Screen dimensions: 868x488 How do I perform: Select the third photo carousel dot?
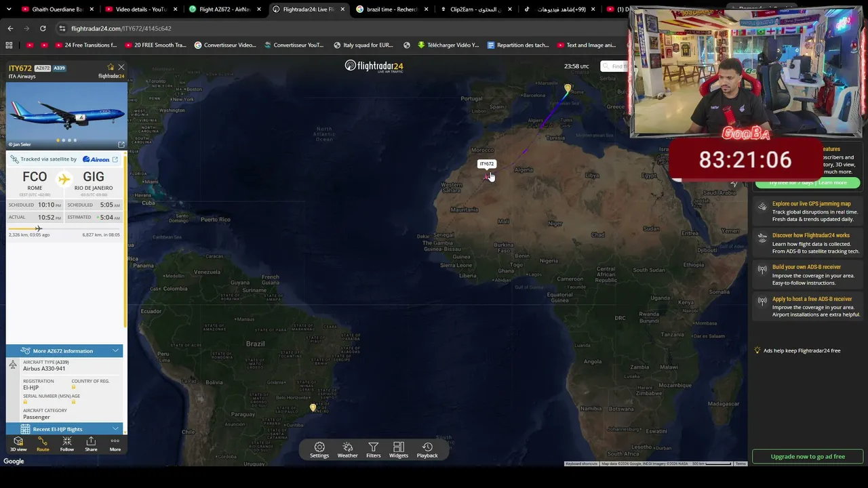click(69, 140)
